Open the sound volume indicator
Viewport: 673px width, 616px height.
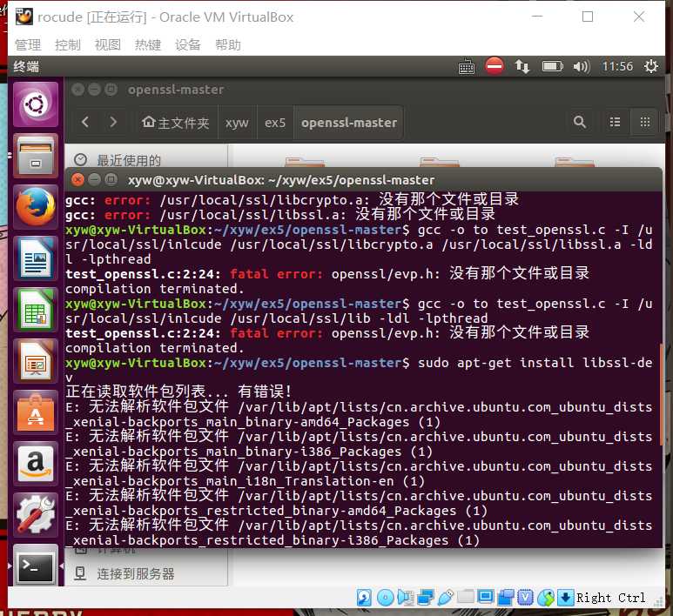582,66
